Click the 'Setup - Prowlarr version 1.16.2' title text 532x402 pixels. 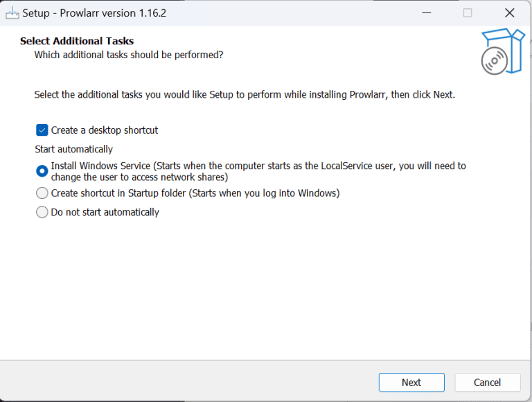94,12
